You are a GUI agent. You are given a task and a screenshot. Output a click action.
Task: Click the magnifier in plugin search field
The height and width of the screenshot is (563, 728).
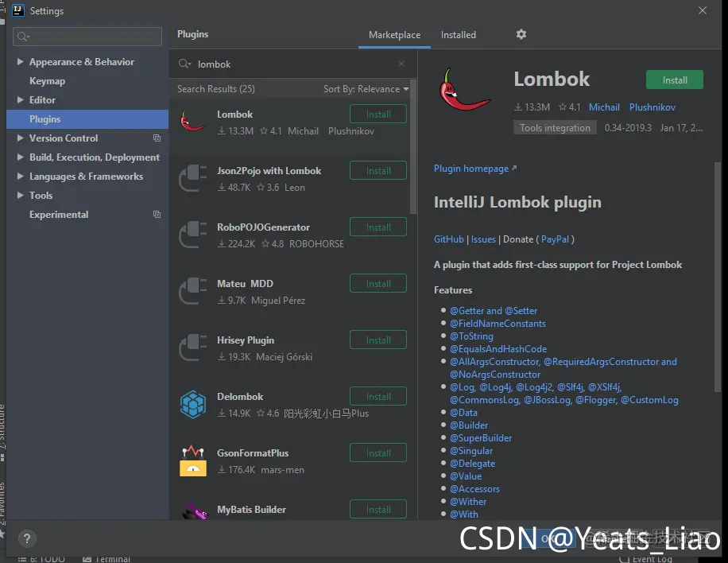pyautogui.click(x=184, y=64)
